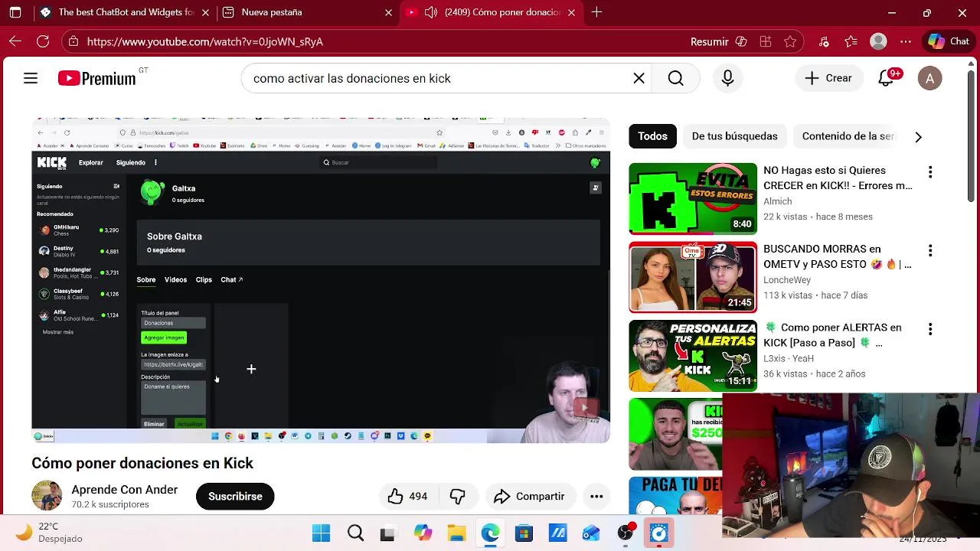Open options menu for the LoncheWey video

click(930, 251)
